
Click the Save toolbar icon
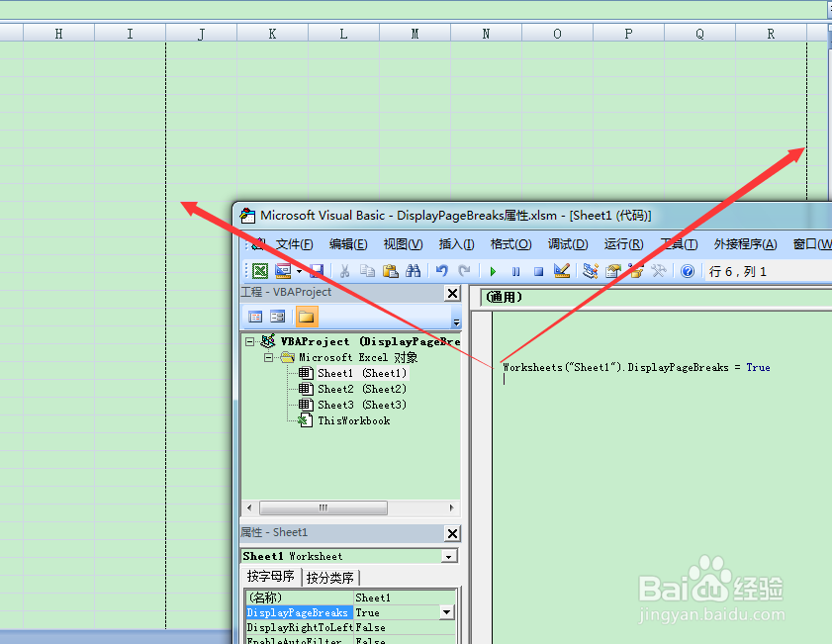coord(317,271)
